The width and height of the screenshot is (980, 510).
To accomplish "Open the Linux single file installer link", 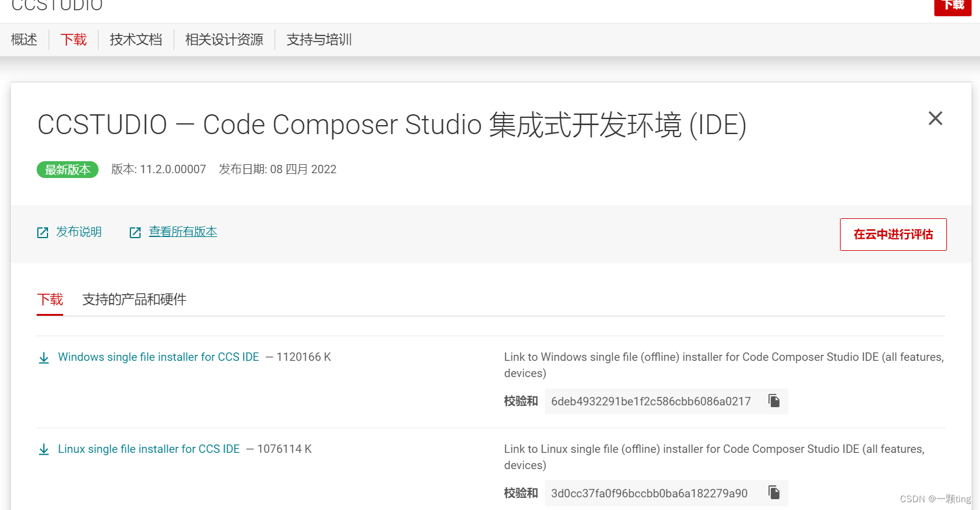I will pos(148,449).
